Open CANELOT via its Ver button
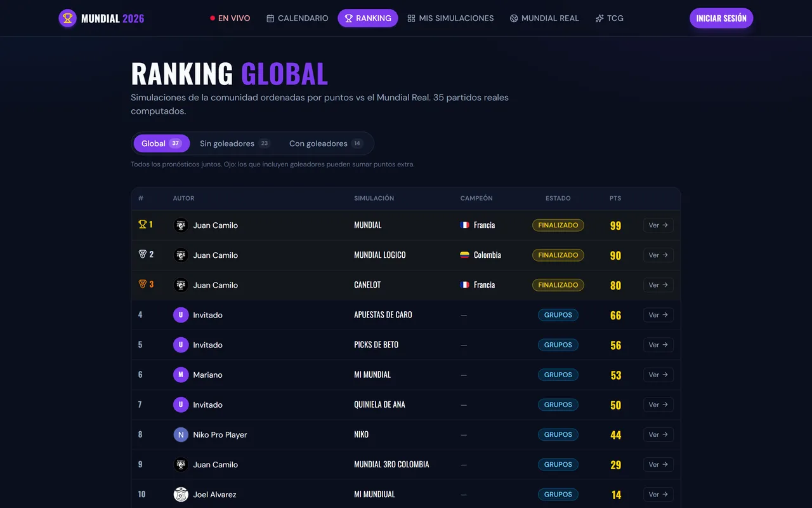The image size is (812, 508). coord(658,285)
